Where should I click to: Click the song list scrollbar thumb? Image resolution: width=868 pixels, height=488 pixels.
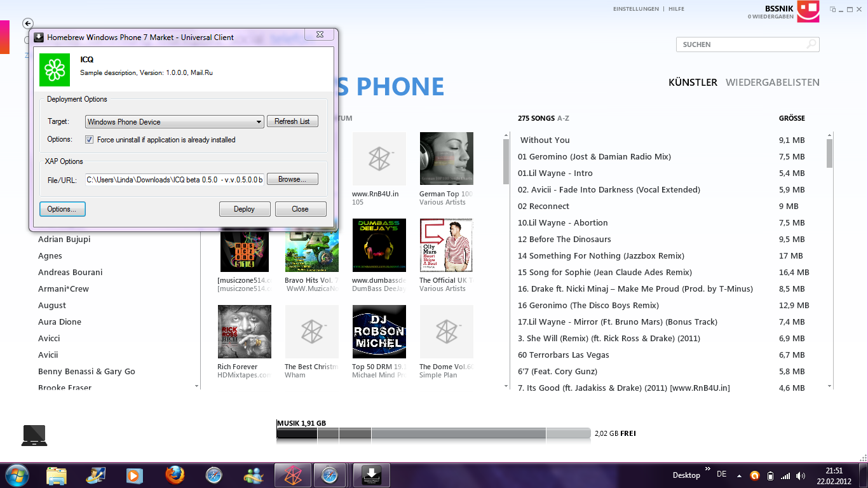coord(829,153)
